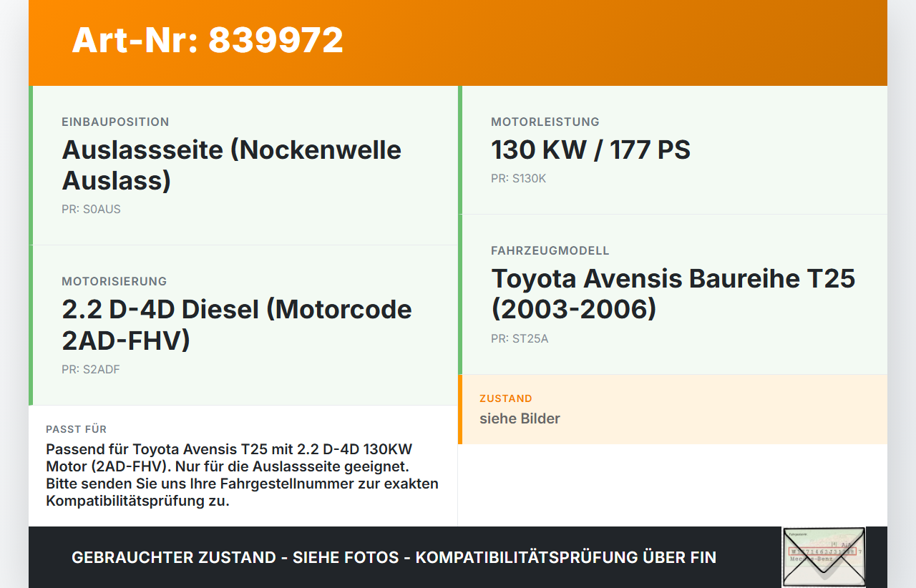Select the Art-Nr: 839972 heading
The height and width of the screenshot is (588, 916).
click(208, 40)
